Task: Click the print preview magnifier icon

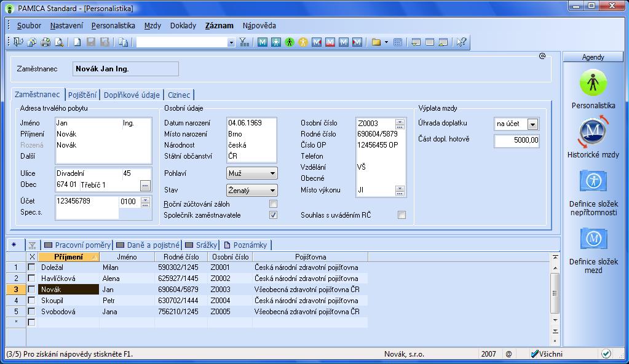Action: 59,42
